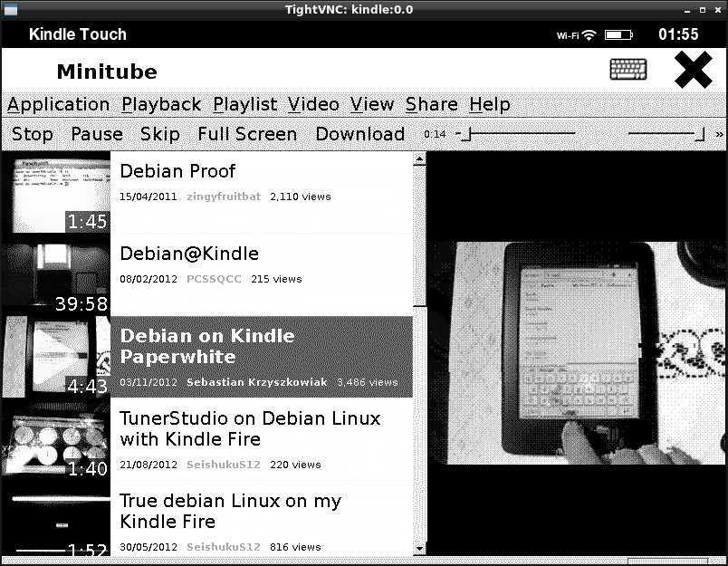Open the TightVNC window menu icon
Viewport: 728px width, 566px height.
coord(10,9)
